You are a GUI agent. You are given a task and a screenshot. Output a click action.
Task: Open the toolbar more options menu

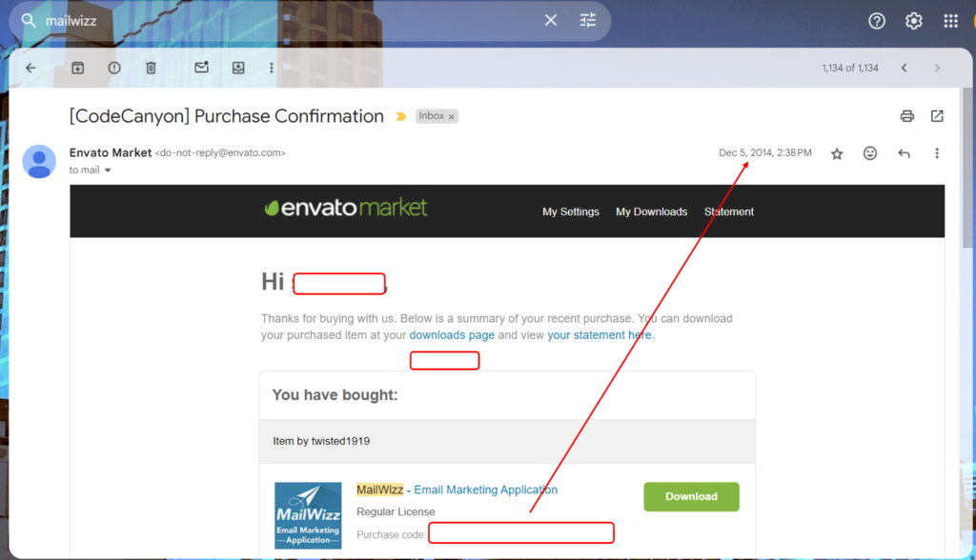tap(272, 68)
